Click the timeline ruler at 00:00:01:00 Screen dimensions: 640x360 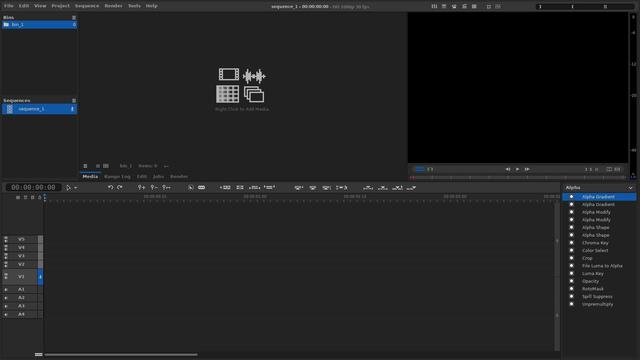[255, 197]
